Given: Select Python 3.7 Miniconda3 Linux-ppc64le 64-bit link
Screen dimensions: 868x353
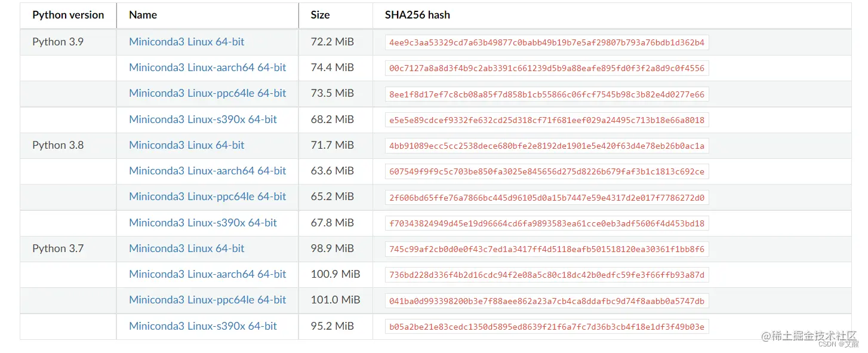Looking at the screenshot, I should [x=207, y=300].
